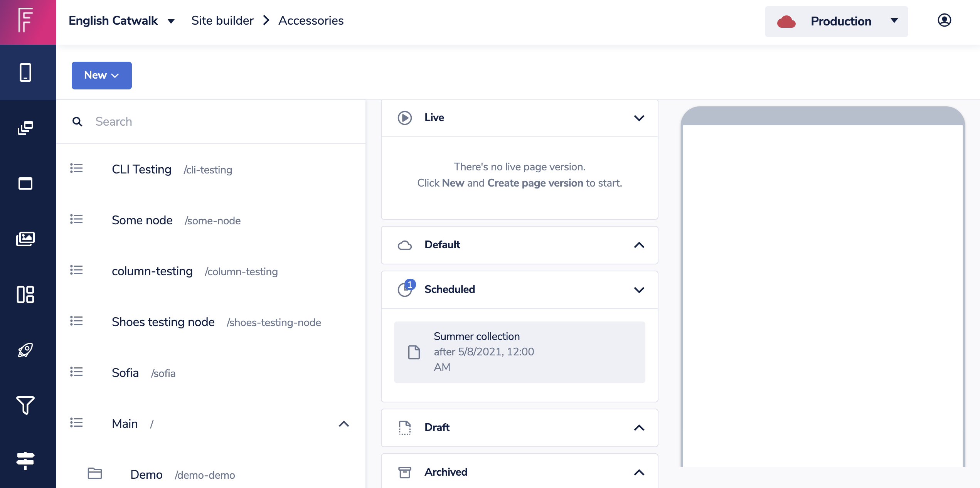Open the stacked pages sidebar icon
980x488 pixels.
click(x=25, y=128)
